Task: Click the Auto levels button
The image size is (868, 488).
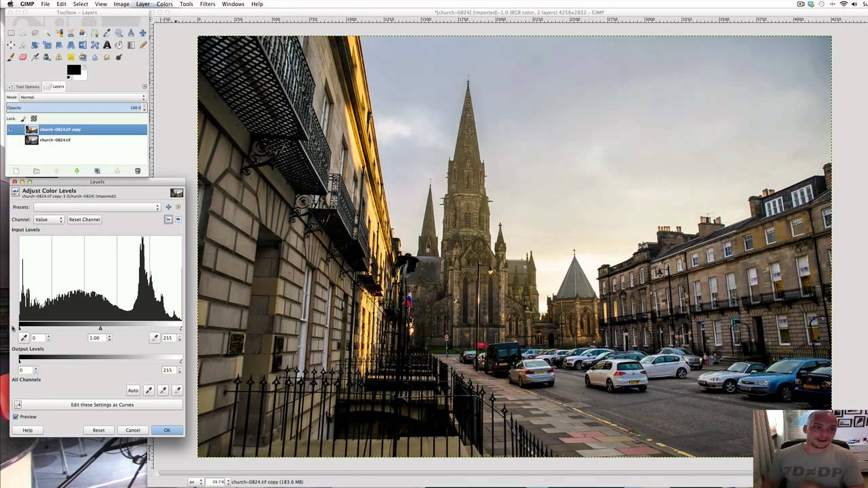Action: (x=133, y=390)
